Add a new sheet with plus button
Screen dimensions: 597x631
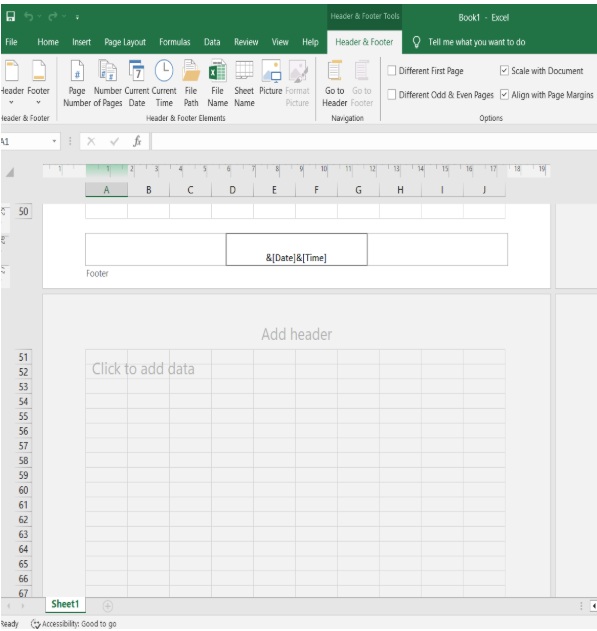pos(107,605)
